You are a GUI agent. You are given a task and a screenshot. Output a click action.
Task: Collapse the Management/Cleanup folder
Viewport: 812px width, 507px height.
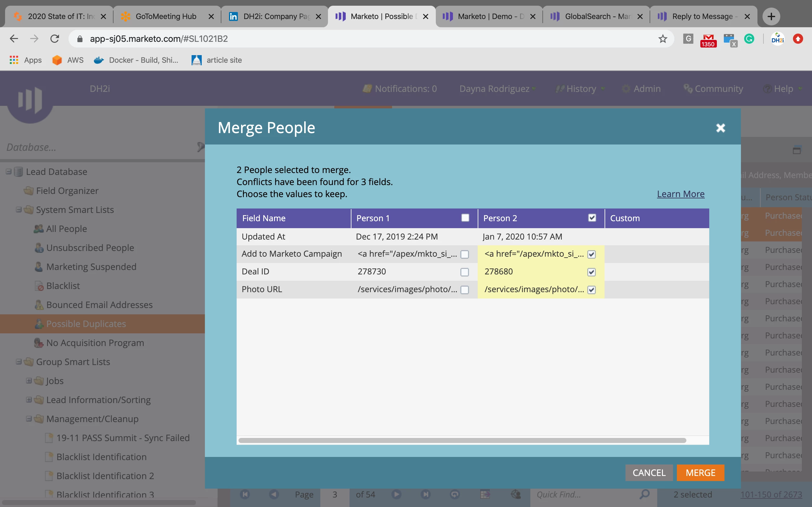(x=29, y=419)
